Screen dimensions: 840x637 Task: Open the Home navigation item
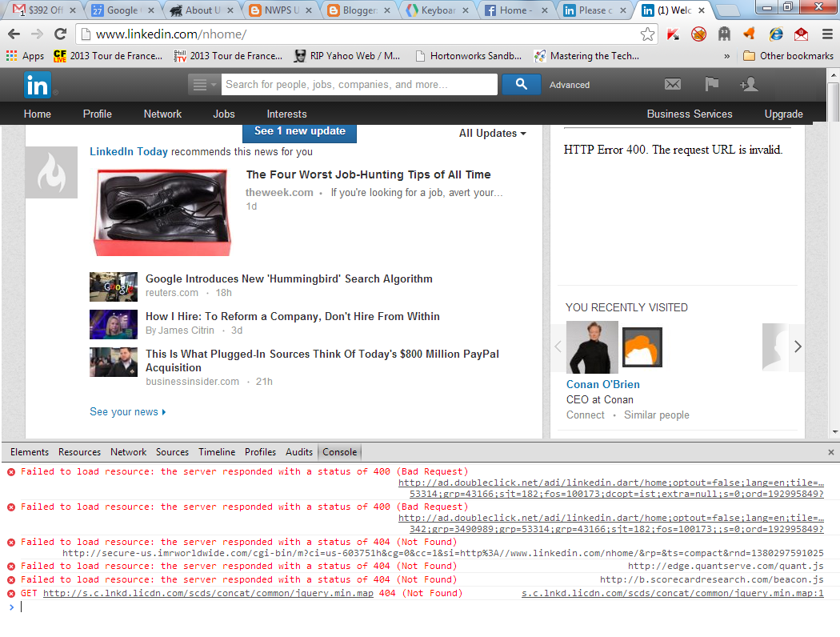38,114
